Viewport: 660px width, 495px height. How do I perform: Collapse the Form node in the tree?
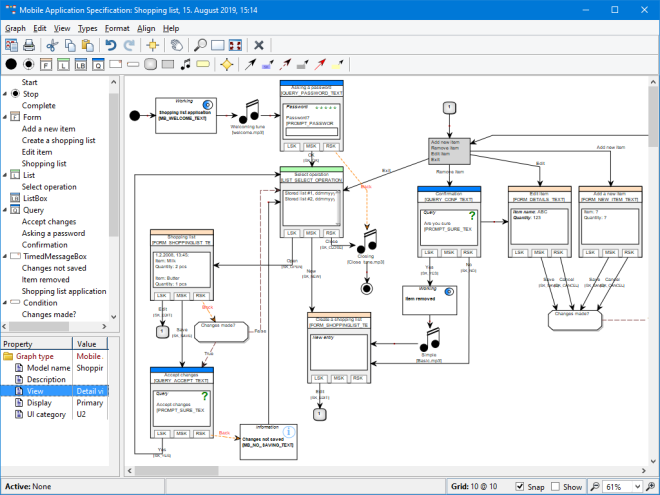pos(5,117)
